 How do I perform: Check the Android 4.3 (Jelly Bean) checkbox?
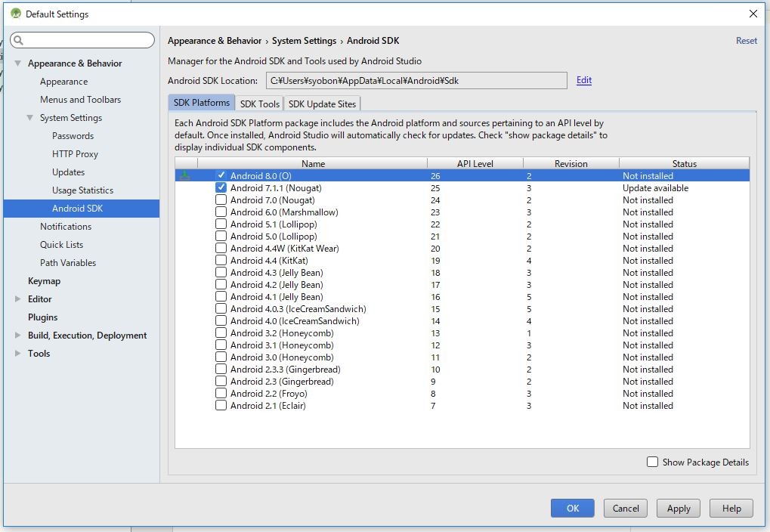(221, 272)
